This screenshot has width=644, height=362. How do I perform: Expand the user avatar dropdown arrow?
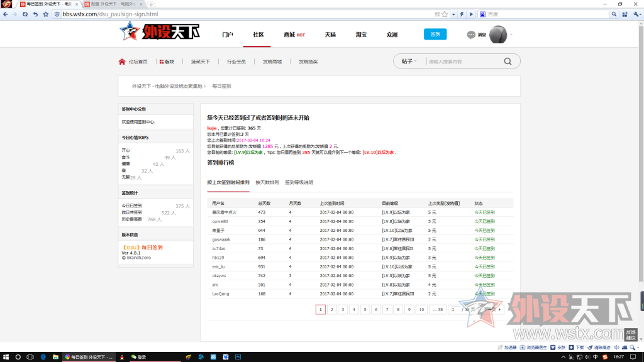pyautogui.click(x=511, y=35)
